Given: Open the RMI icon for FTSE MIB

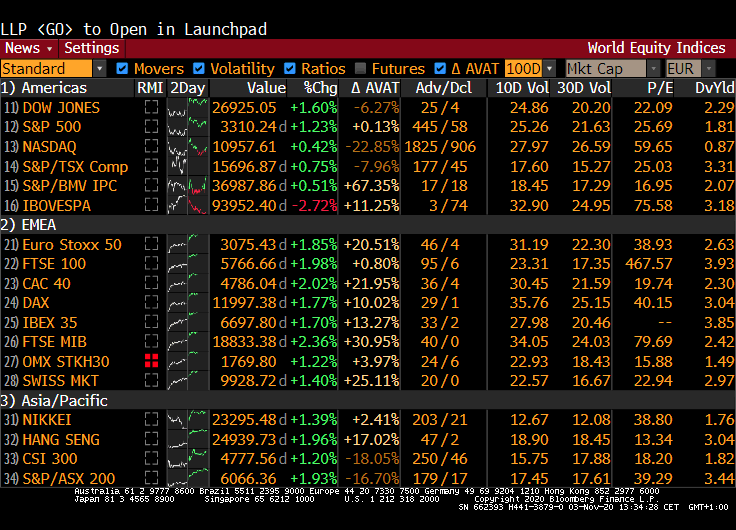Looking at the screenshot, I should click(151, 342).
